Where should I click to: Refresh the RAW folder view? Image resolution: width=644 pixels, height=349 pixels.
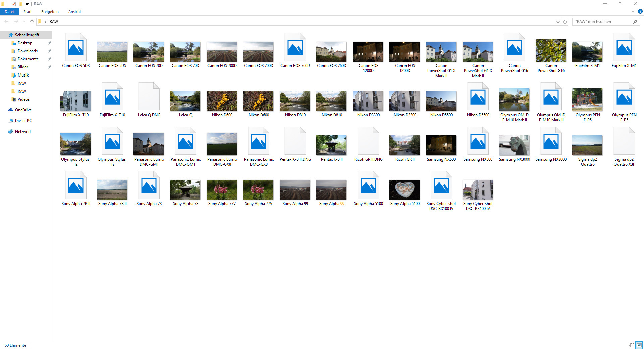(565, 22)
